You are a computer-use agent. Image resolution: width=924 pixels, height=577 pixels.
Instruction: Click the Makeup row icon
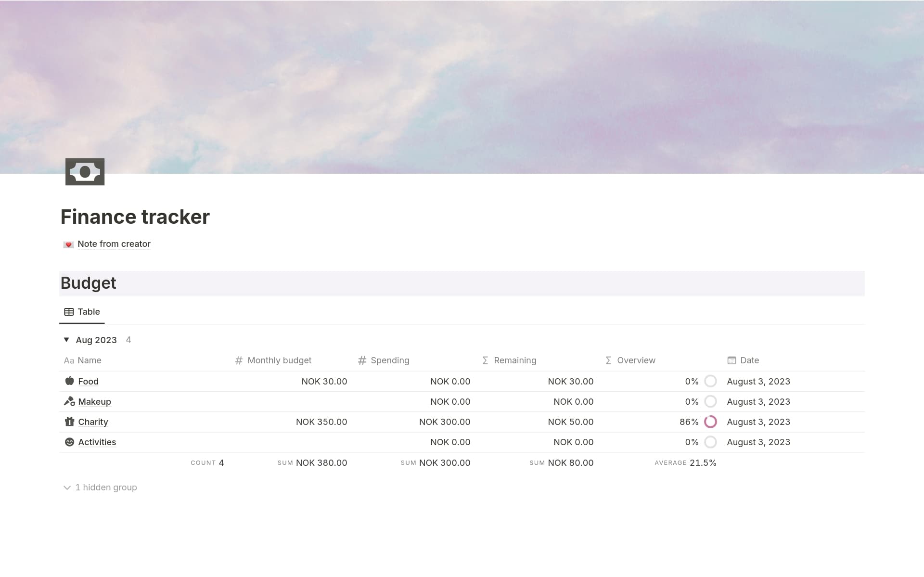pyautogui.click(x=69, y=401)
